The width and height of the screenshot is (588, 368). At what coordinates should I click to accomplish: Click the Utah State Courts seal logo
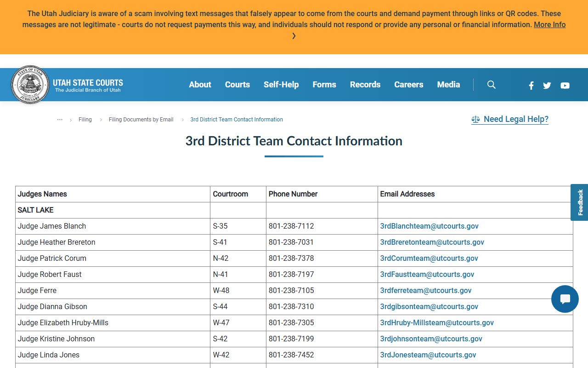pyautogui.click(x=30, y=85)
